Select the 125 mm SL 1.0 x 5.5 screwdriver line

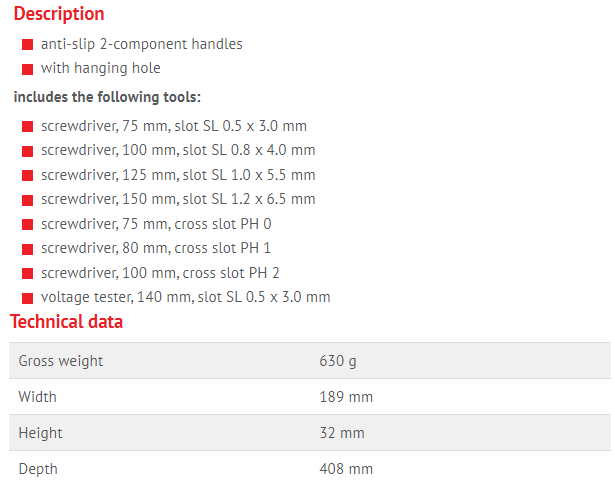[178, 175]
